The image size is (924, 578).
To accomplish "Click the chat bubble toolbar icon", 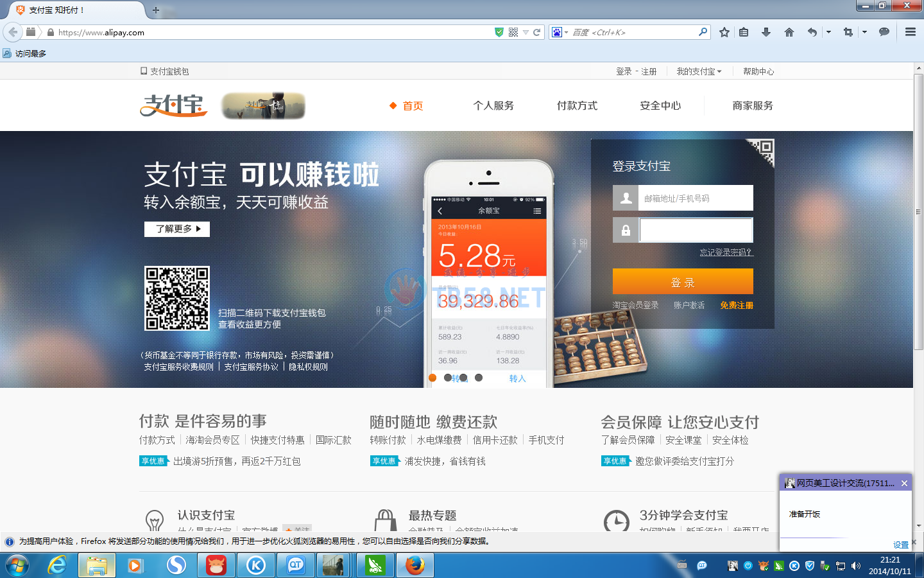I will (884, 32).
